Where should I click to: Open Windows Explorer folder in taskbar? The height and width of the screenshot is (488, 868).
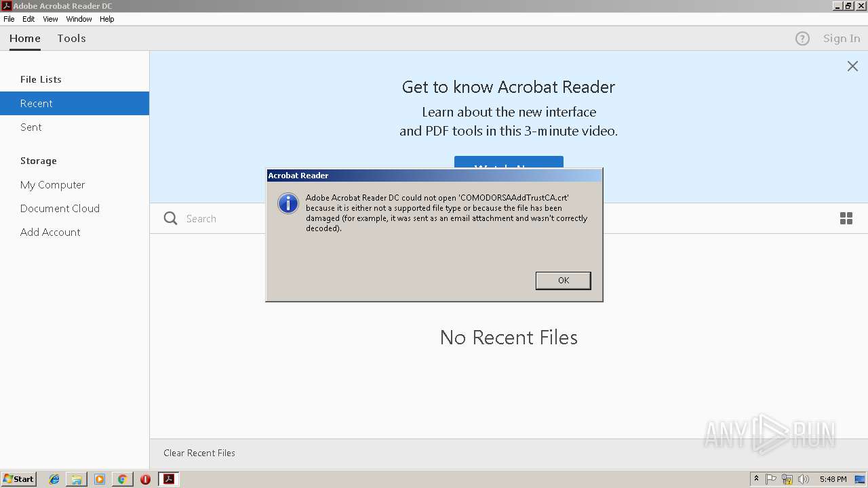(x=77, y=479)
